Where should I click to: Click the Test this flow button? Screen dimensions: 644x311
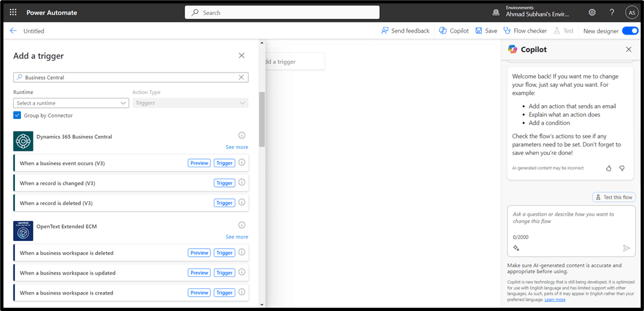click(x=614, y=197)
